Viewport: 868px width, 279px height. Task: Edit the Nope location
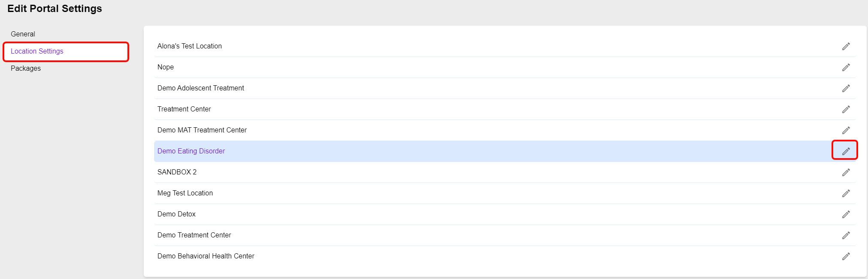846,67
